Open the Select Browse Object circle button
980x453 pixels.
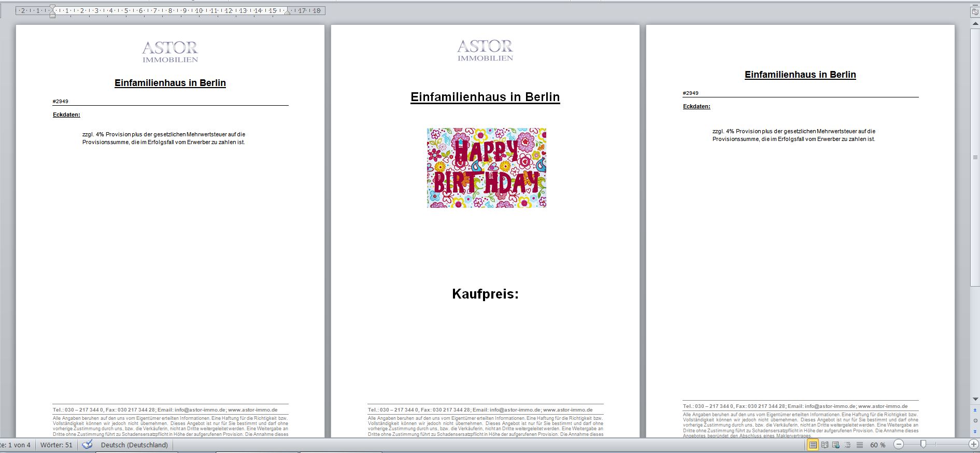click(x=975, y=420)
